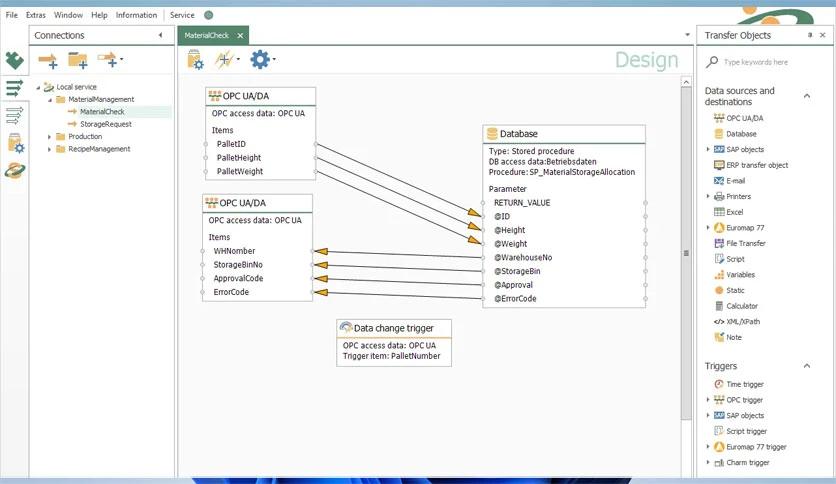The width and height of the screenshot is (836, 484).
Task: Collapse the Triggers section
Action: [x=808, y=366]
